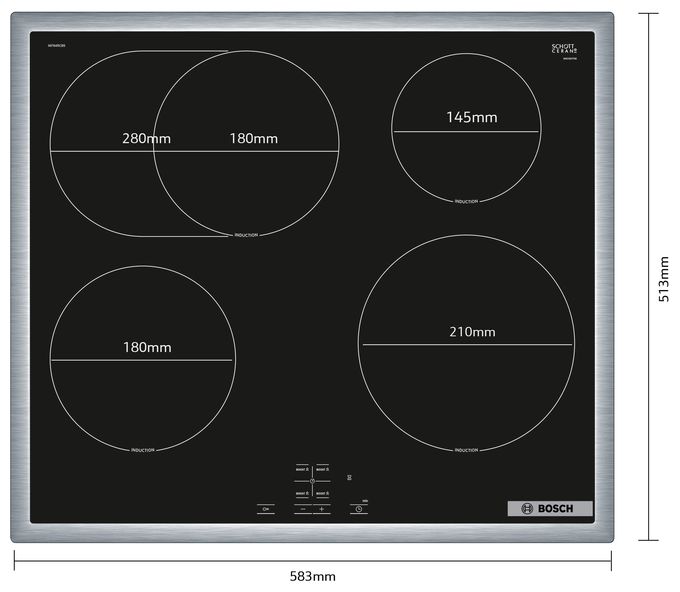Viewport: 680px width, 592px height.
Task: Click the residual heat indicator beside the zone selectors
Action: pyautogui.click(x=350, y=478)
